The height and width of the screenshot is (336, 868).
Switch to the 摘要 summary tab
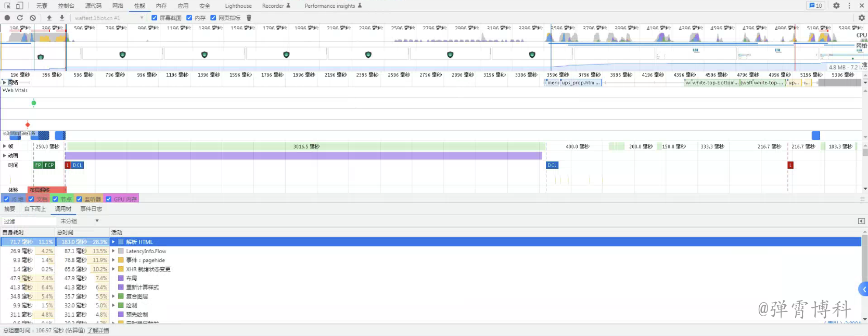click(10, 209)
